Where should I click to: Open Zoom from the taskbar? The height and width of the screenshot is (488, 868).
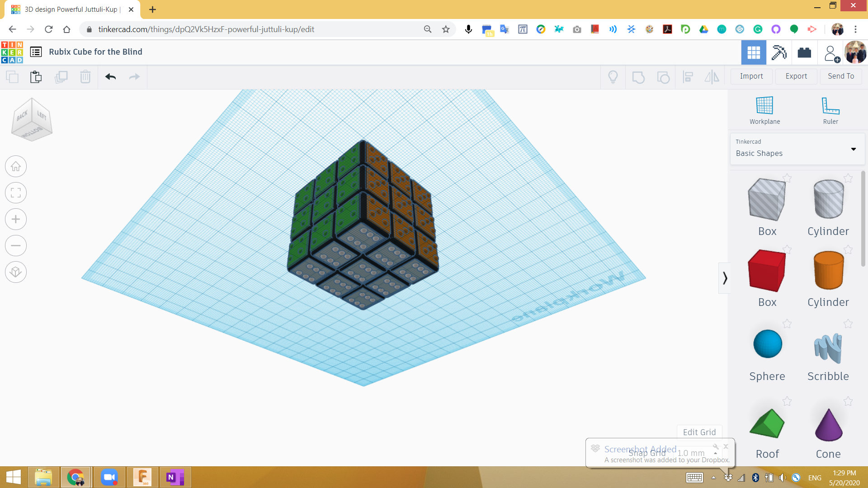pos(109,477)
